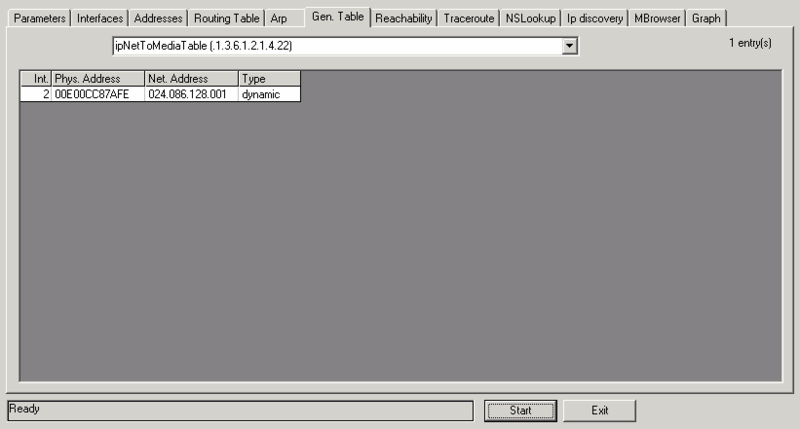Select the physical address 00E00CC87AFE cell
This screenshot has height=429, width=800.
(x=98, y=94)
